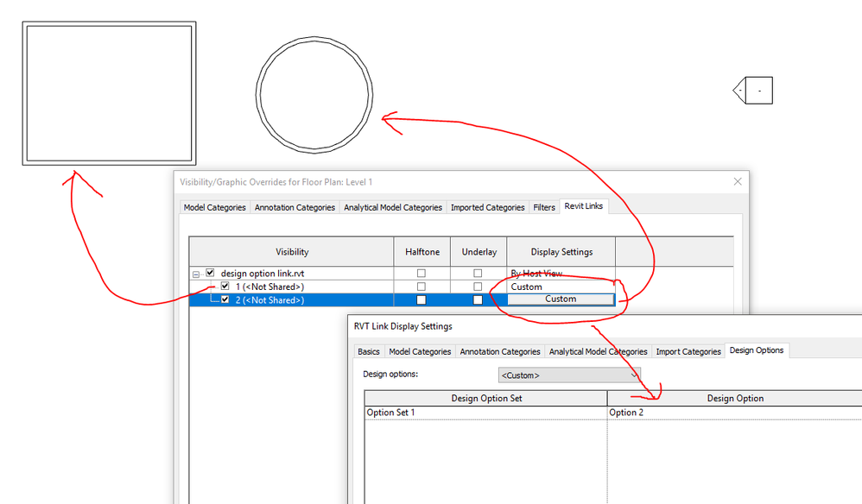Select the Option Set 1 cell
The height and width of the screenshot is (504, 862).
pos(486,413)
